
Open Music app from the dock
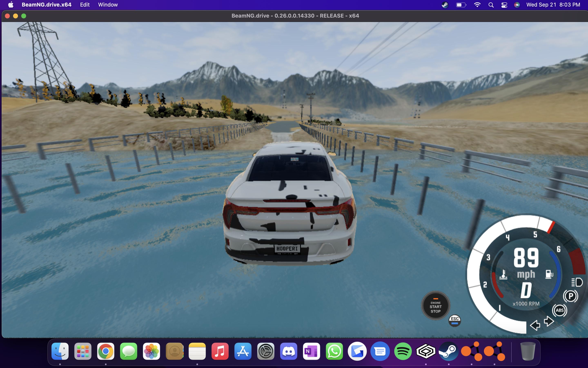(220, 351)
